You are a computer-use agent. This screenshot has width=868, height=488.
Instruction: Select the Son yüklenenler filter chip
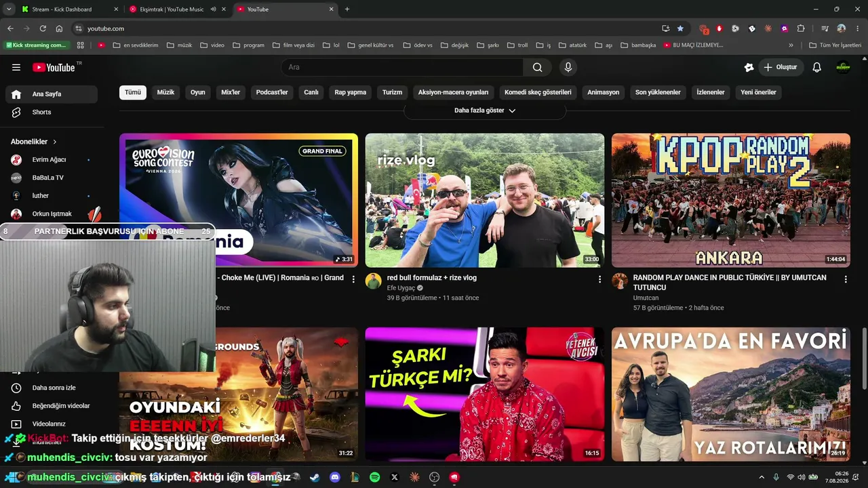point(658,92)
